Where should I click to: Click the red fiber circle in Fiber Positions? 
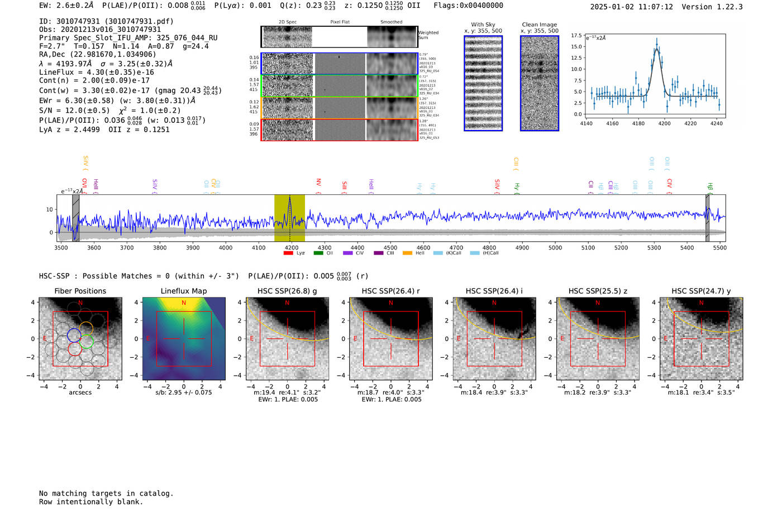pyautogui.click(x=75, y=348)
